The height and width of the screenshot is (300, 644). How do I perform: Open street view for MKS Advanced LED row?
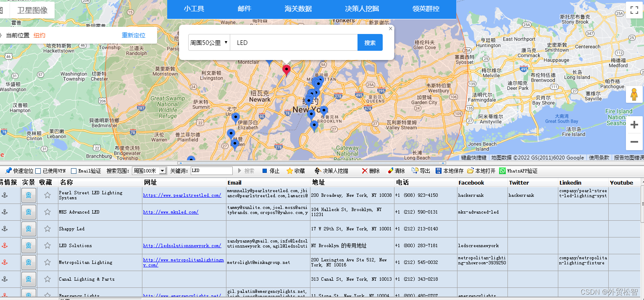pos(29,212)
